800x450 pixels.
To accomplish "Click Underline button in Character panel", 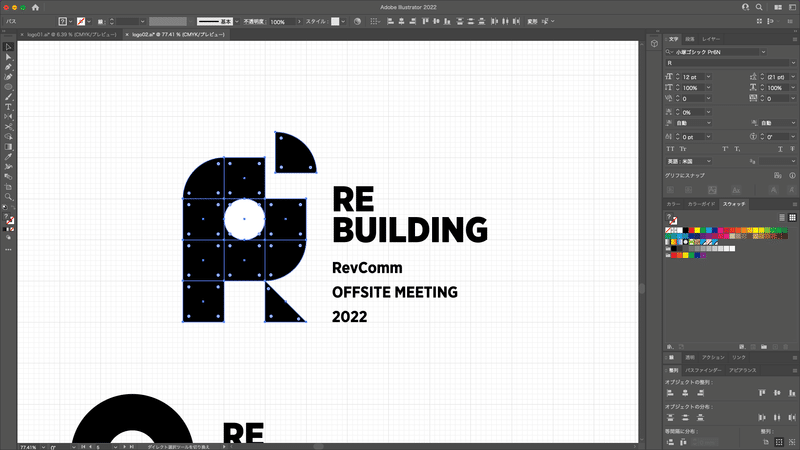I will (x=780, y=149).
